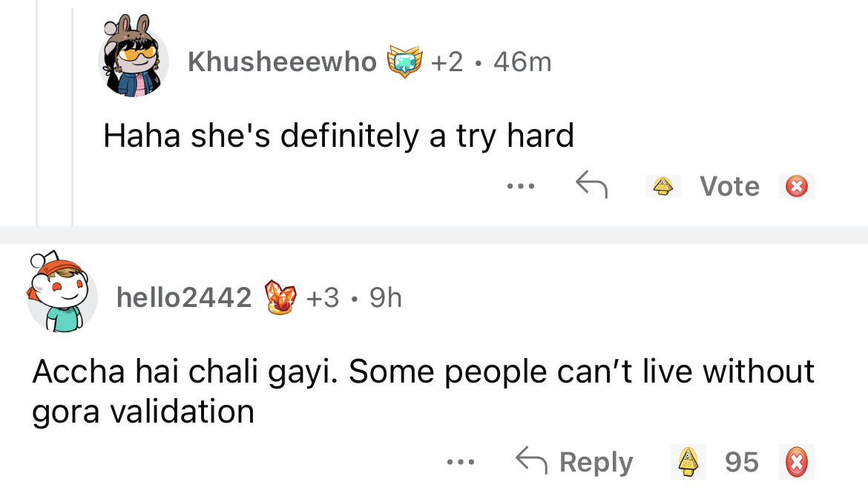
Task: Click the 95 score on hello2442's comment
Action: [x=742, y=462]
